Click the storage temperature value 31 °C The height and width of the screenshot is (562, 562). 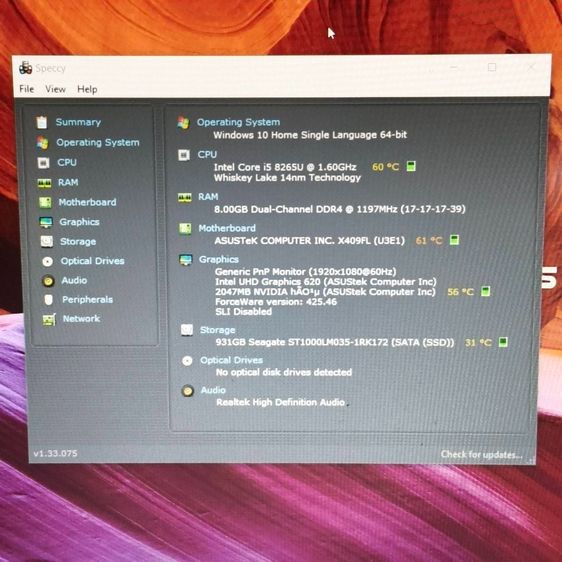click(x=478, y=343)
